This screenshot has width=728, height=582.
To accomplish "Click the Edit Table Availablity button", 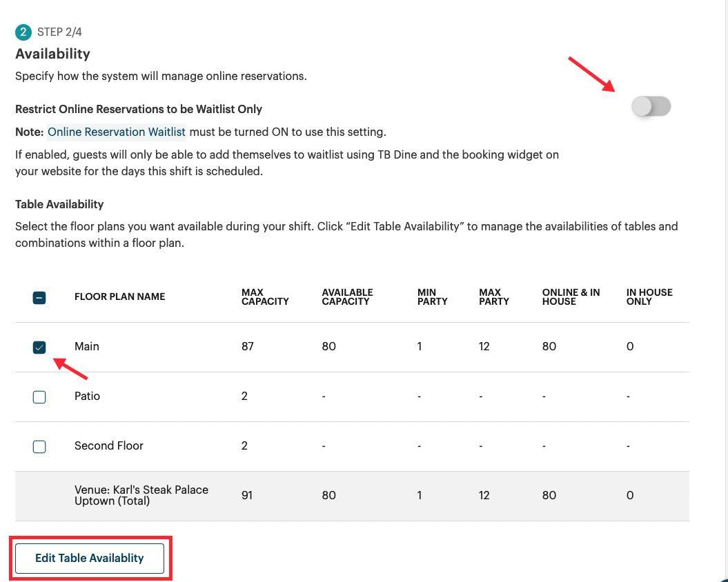I will 89,558.
